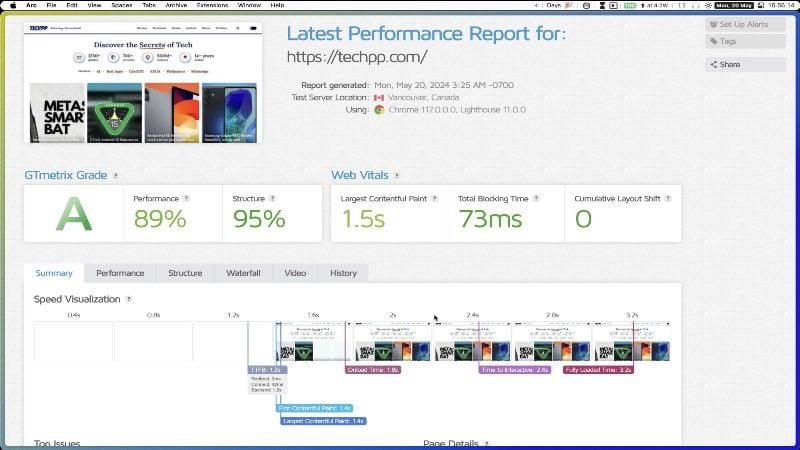Click the Vancouver, Canada location text
Viewport: 800px width, 450px height.
[x=423, y=97]
